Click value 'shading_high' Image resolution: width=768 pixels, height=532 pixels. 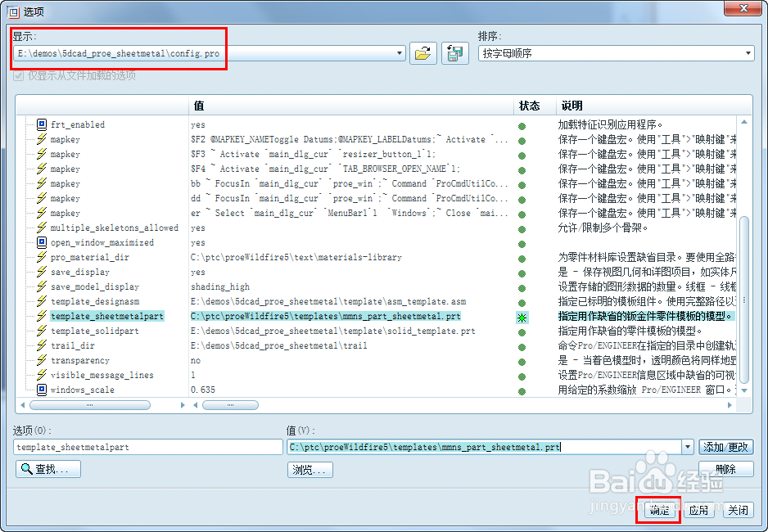220,286
